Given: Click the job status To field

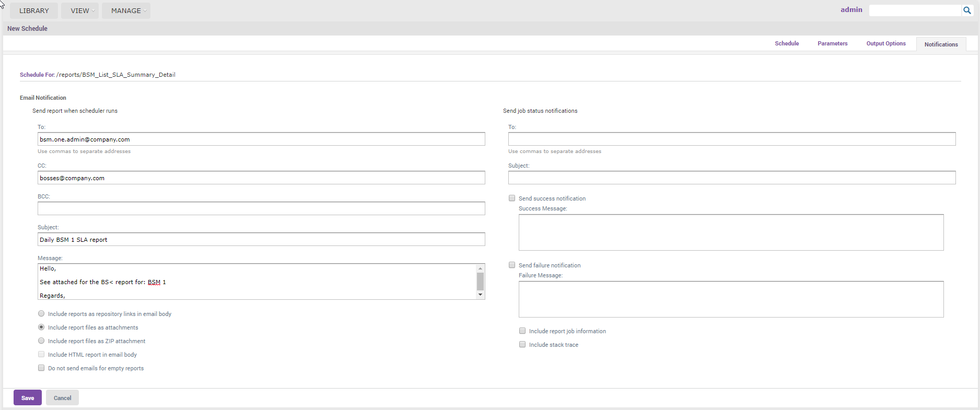Looking at the screenshot, I should [732, 139].
